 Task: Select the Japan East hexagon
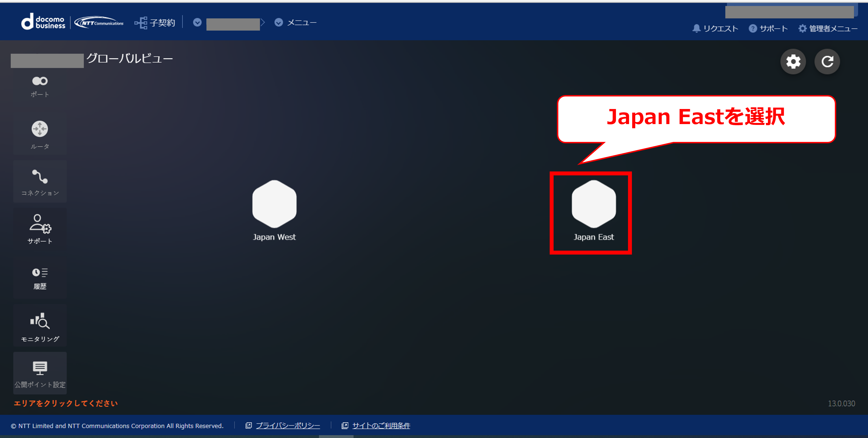[594, 204]
